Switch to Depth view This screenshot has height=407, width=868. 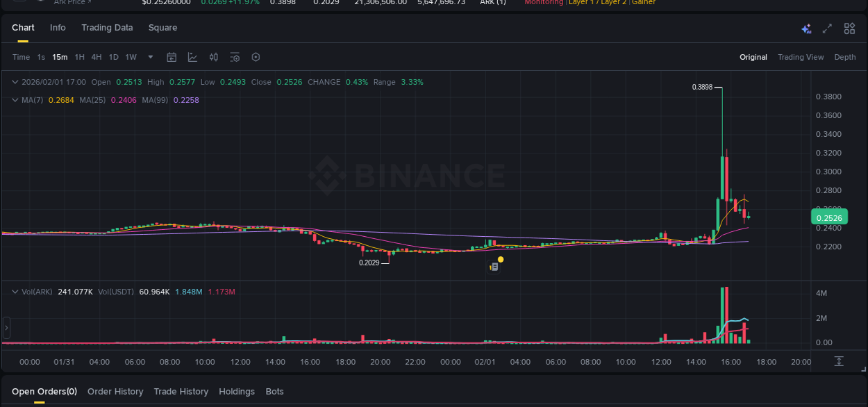click(845, 57)
